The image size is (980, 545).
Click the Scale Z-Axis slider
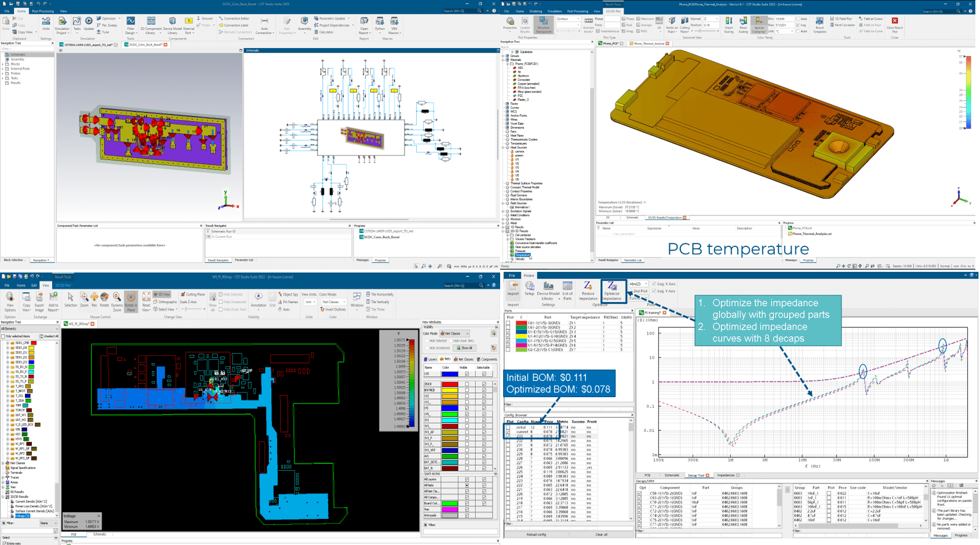[x=192, y=310]
